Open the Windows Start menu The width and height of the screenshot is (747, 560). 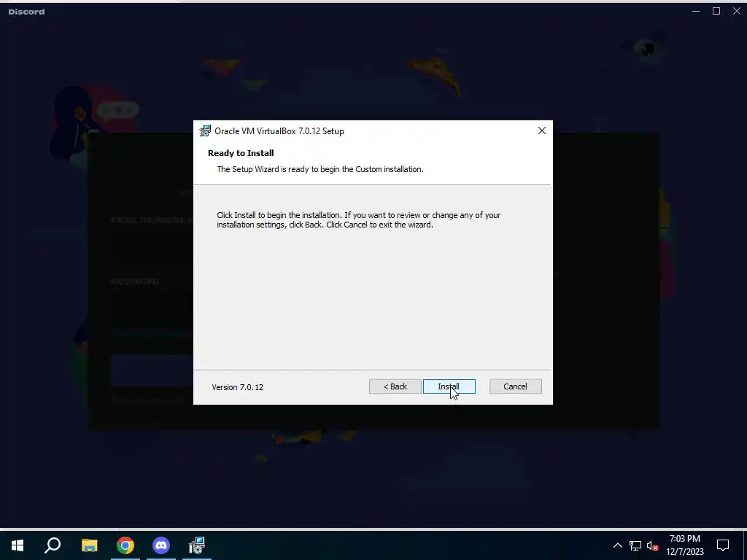18,545
